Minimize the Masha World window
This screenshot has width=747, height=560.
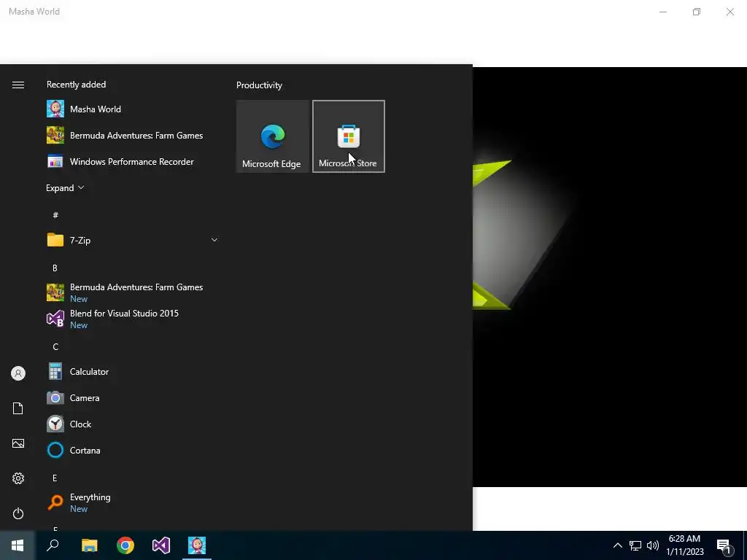point(662,12)
